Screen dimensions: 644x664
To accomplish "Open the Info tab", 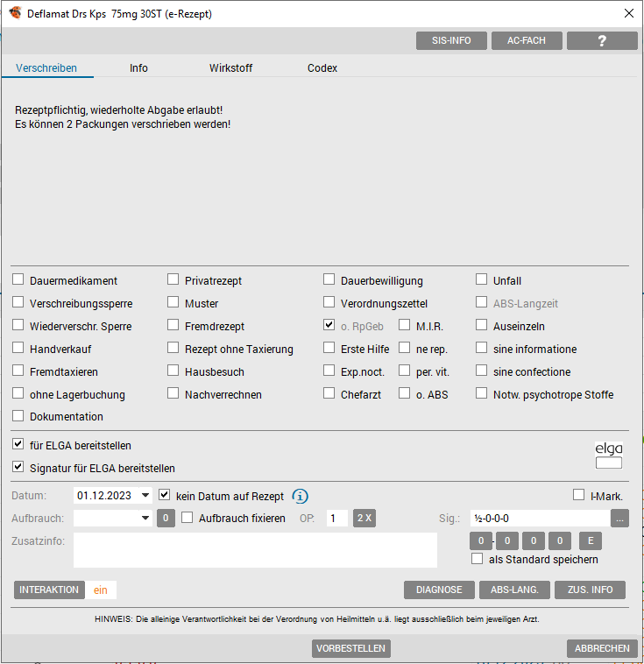I will coord(138,67).
